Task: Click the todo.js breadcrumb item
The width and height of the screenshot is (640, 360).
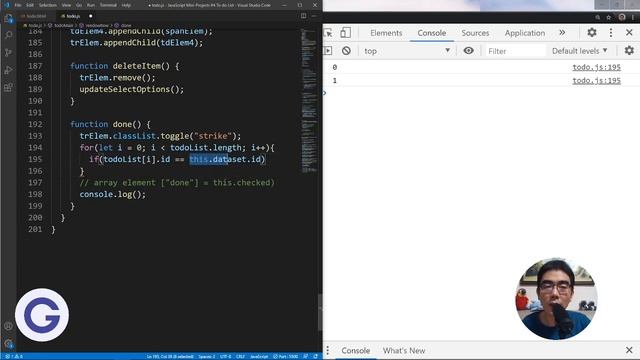Action: coord(32,25)
